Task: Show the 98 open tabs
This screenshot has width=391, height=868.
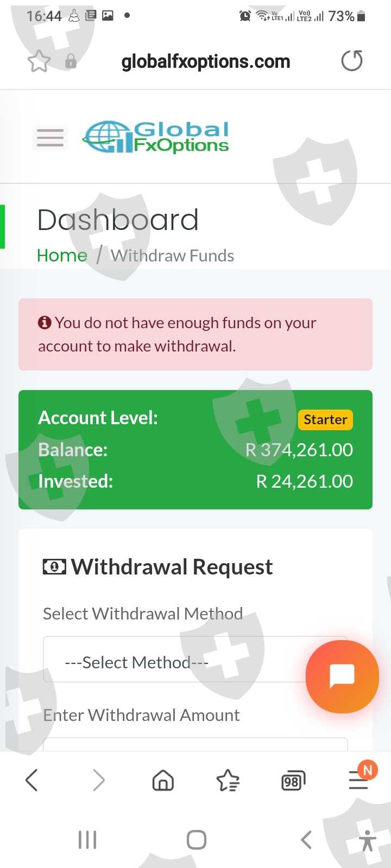Action: point(293,781)
